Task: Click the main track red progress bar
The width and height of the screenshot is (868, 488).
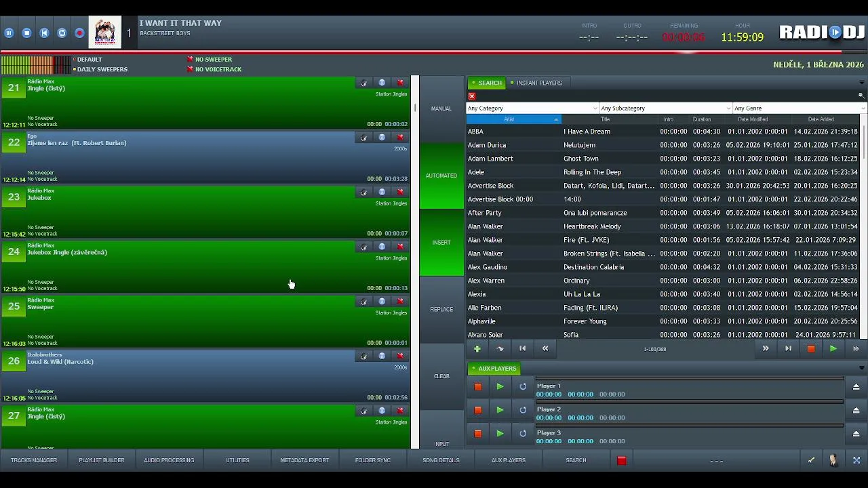Action: click(x=434, y=52)
